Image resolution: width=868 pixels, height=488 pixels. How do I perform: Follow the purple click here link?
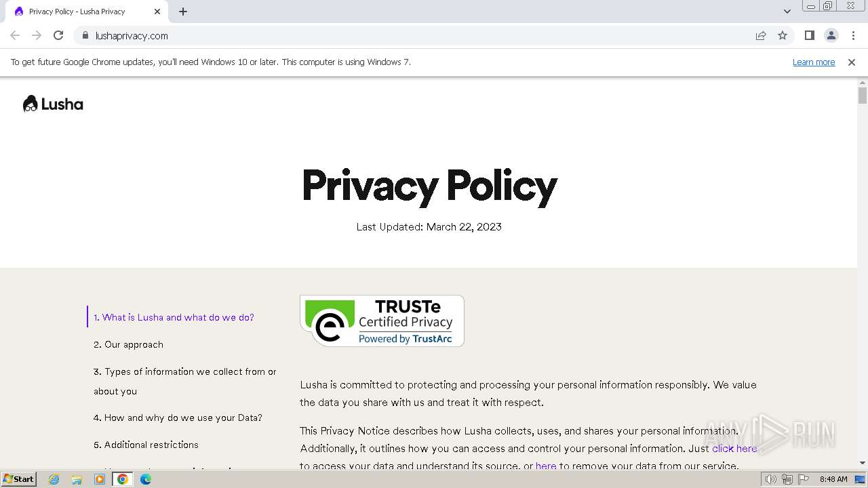click(x=734, y=448)
